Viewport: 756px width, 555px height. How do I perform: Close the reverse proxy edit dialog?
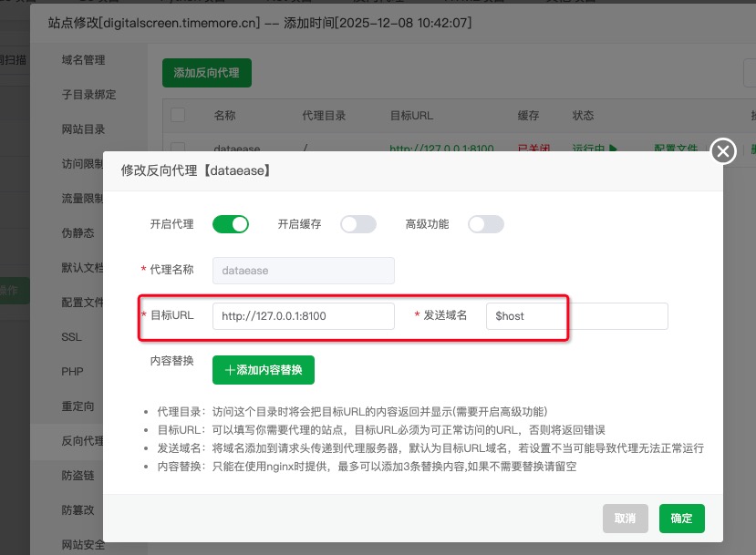[723, 150]
